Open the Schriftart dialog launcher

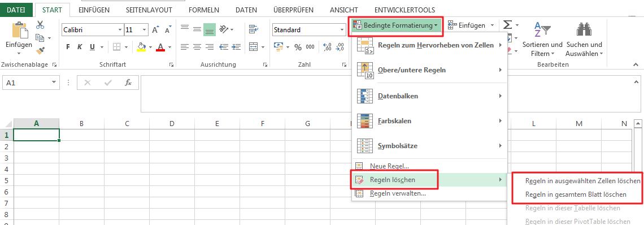tap(172, 65)
